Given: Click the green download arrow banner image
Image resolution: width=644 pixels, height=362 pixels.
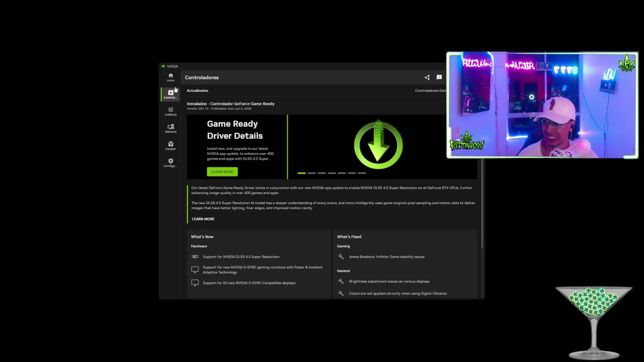Looking at the screenshot, I should click(x=378, y=145).
